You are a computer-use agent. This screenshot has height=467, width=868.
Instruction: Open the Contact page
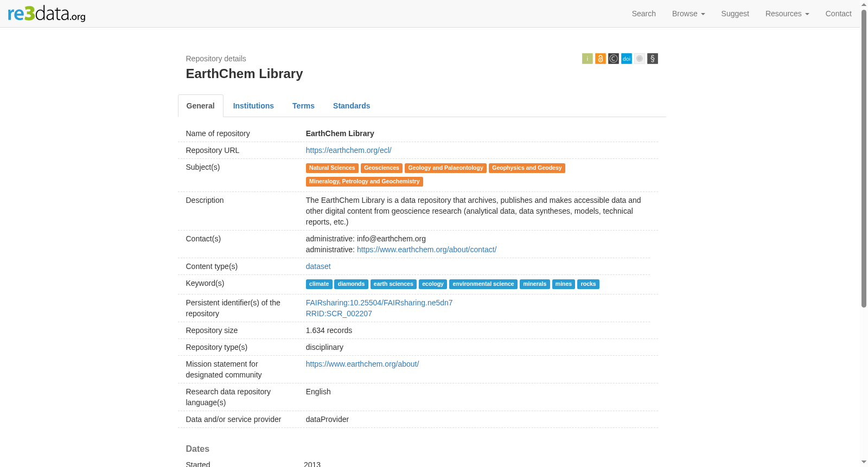point(839,14)
